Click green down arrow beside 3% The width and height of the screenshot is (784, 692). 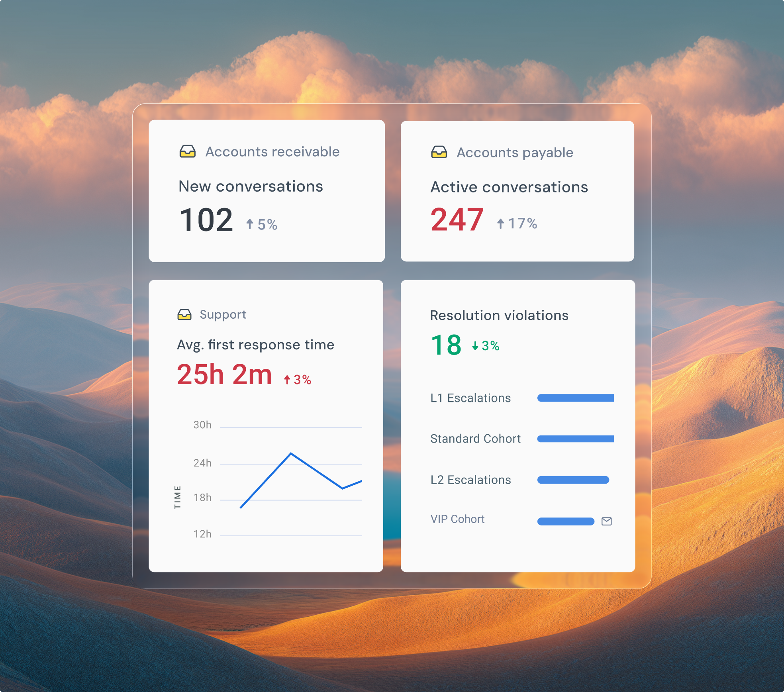pyautogui.click(x=475, y=346)
